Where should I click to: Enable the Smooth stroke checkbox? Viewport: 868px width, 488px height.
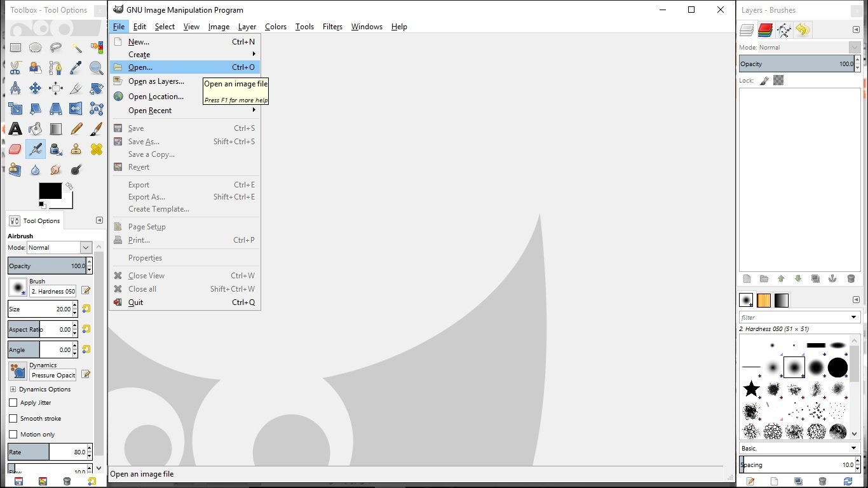pos(13,419)
